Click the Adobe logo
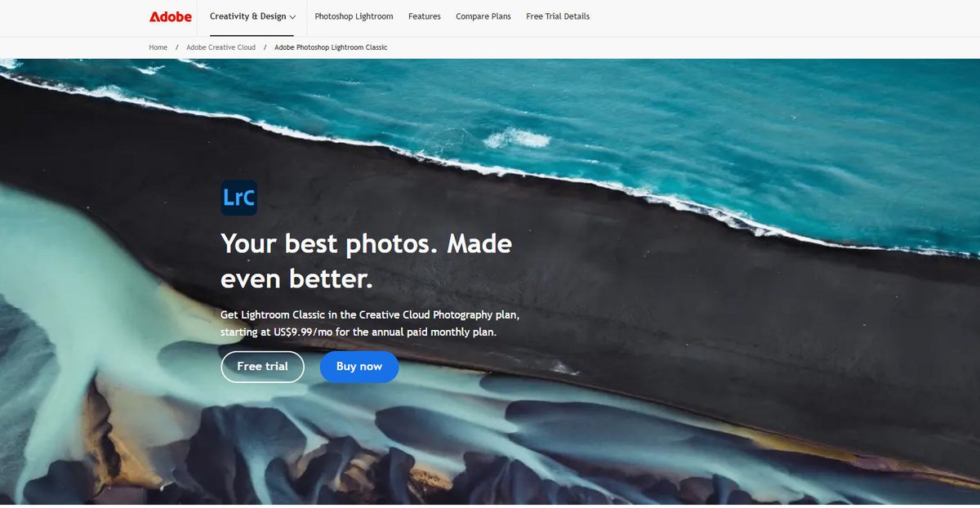The image size is (980, 508). [x=171, y=16]
